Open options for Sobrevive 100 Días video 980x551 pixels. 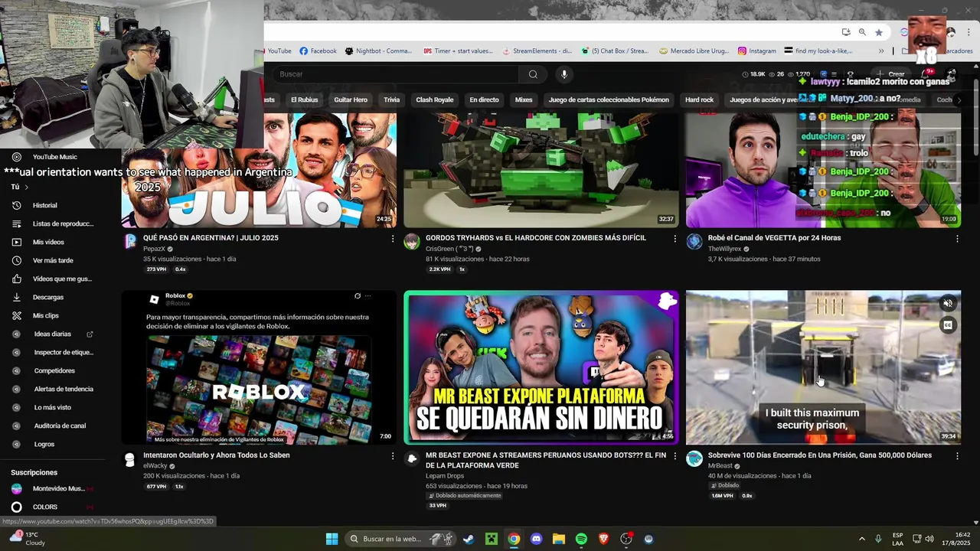(957, 456)
